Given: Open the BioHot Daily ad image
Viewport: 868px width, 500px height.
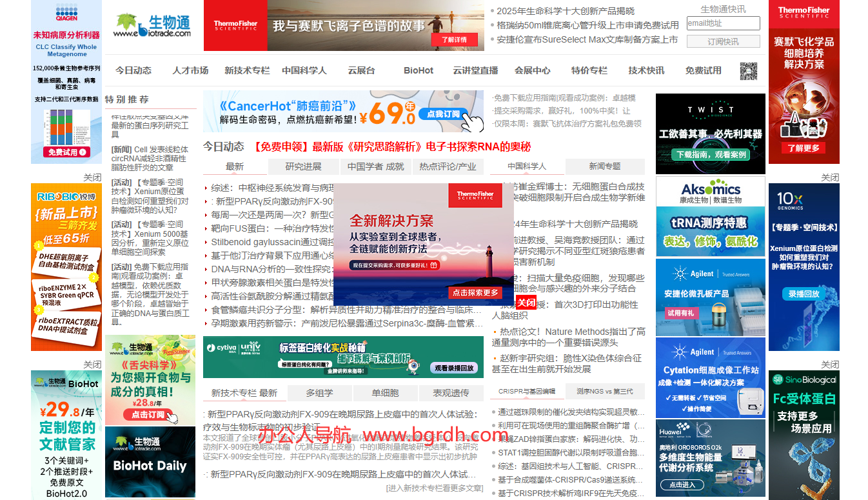Looking at the screenshot, I should pos(150,462).
